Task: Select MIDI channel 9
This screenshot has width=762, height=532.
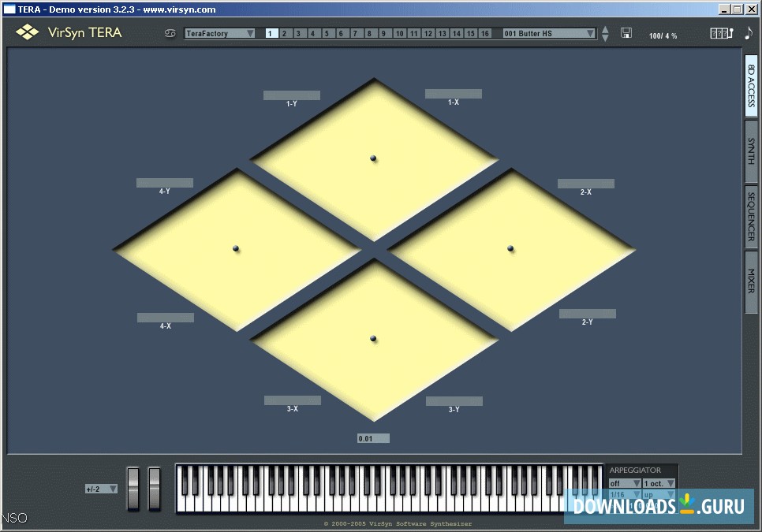Action: point(384,33)
